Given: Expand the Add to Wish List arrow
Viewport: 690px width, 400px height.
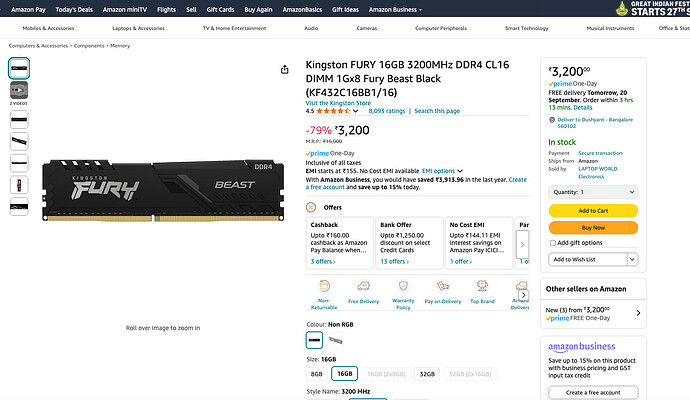Looking at the screenshot, I should 632,260.
